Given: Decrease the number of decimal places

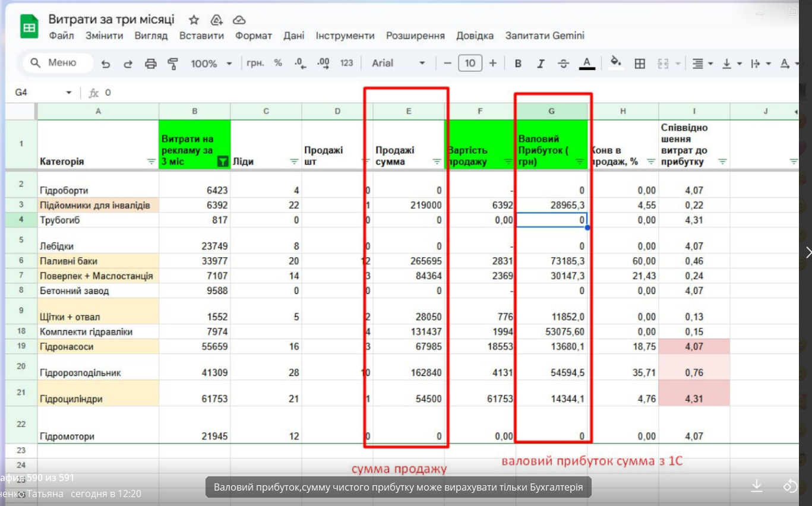Looking at the screenshot, I should click(300, 64).
